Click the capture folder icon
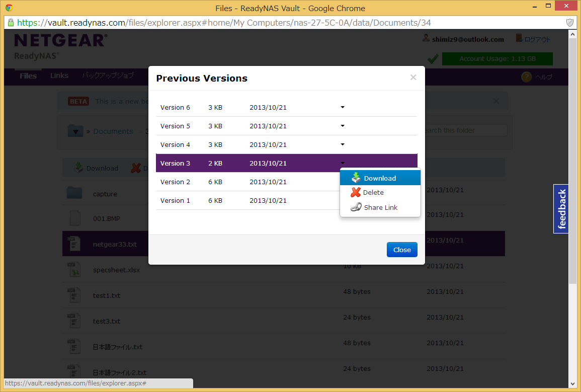The height and width of the screenshot is (392, 581). click(74, 193)
